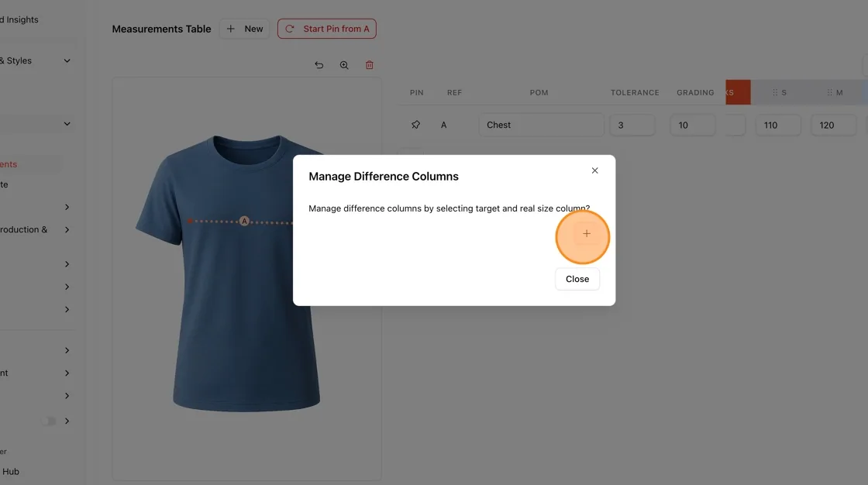Click the S column drag handle

point(775,92)
